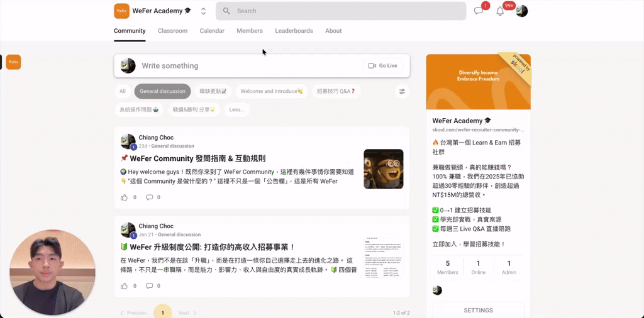Open Chiang Choc name on Jan 21 post
The height and width of the screenshot is (318, 644).
point(156,226)
